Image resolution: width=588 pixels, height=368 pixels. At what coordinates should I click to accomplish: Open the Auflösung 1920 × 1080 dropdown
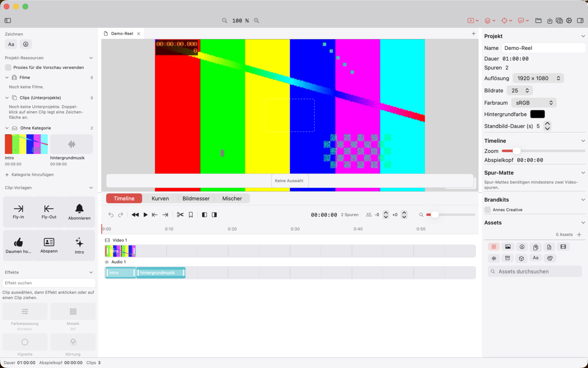pyautogui.click(x=538, y=78)
